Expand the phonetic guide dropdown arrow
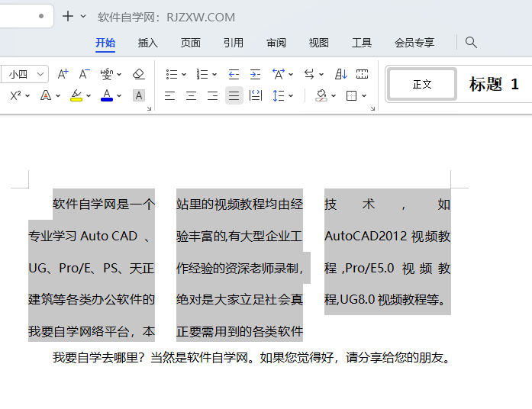Screen dimensions: 532x409 [119, 74]
